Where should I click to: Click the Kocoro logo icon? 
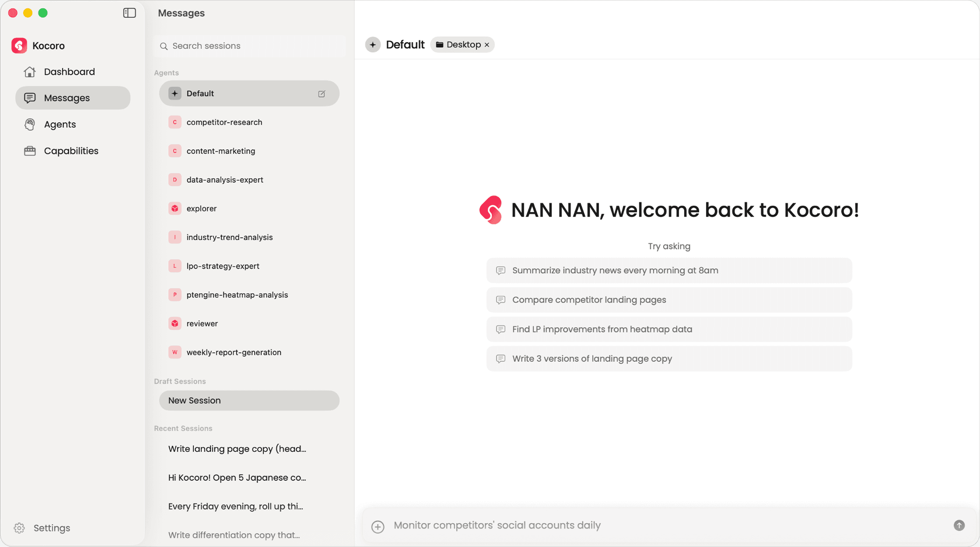pos(19,46)
